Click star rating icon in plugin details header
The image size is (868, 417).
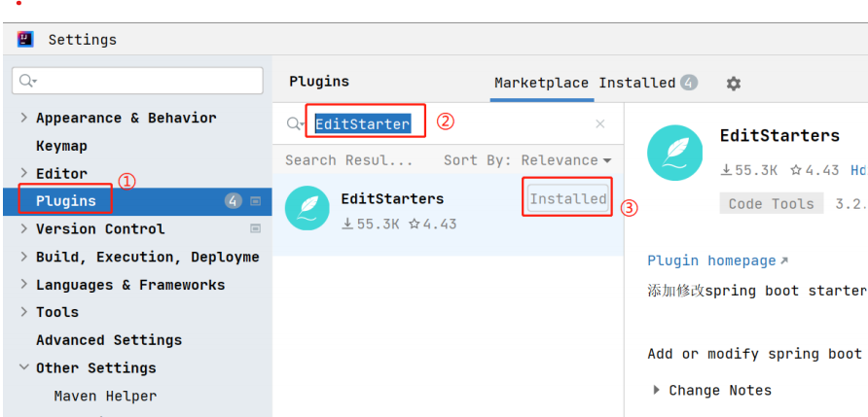(796, 170)
